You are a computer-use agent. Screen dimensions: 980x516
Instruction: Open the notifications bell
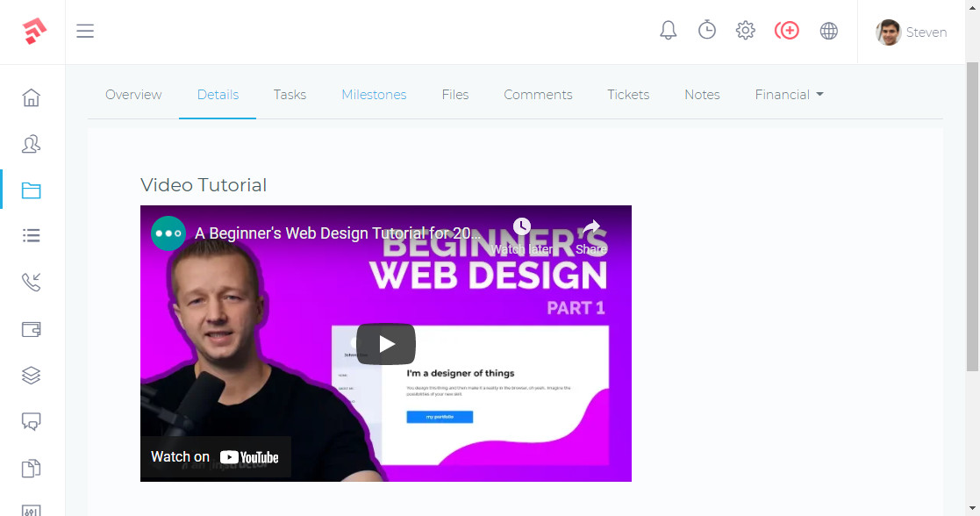(x=669, y=30)
